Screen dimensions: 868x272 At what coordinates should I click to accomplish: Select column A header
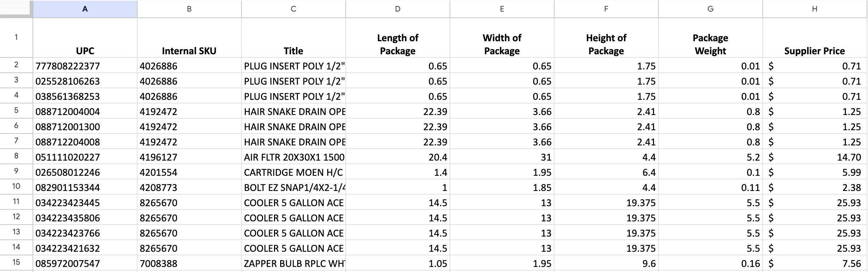point(85,9)
